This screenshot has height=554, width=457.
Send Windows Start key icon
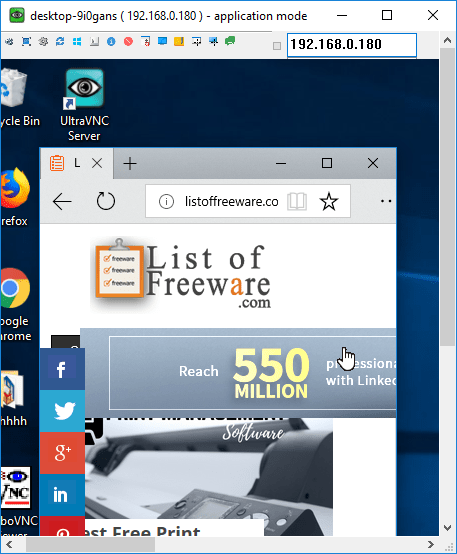[77, 42]
